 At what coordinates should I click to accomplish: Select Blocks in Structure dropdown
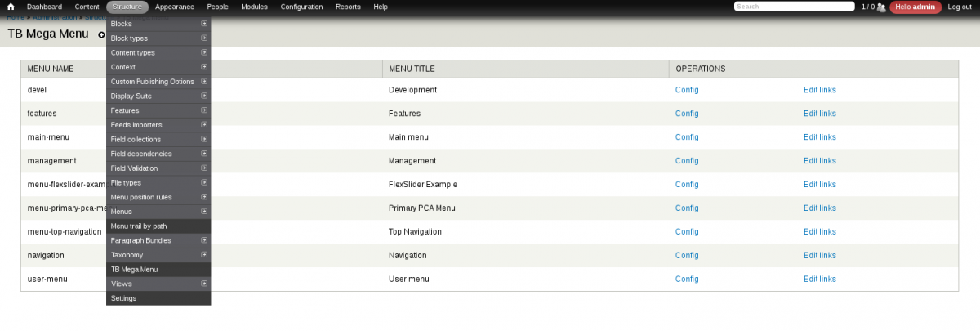[158, 24]
